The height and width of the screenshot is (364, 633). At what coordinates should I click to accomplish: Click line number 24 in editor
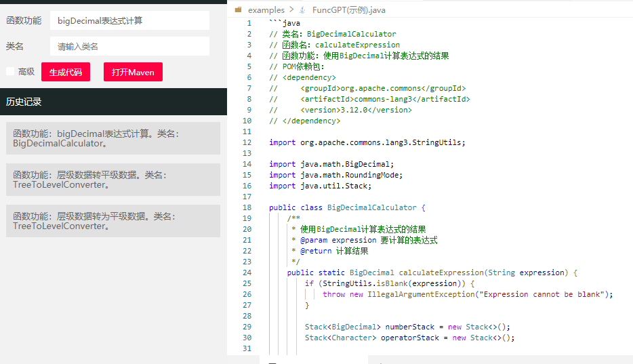point(247,272)
